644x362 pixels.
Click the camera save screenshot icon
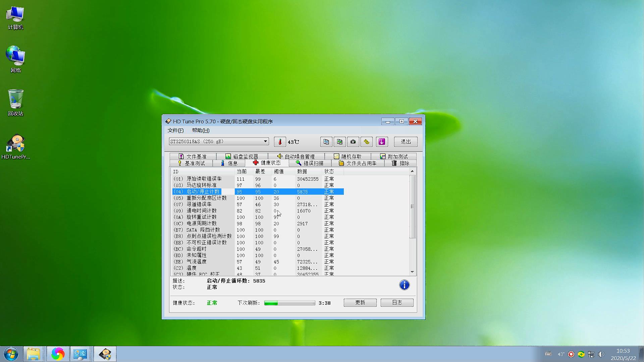point(353,142)
